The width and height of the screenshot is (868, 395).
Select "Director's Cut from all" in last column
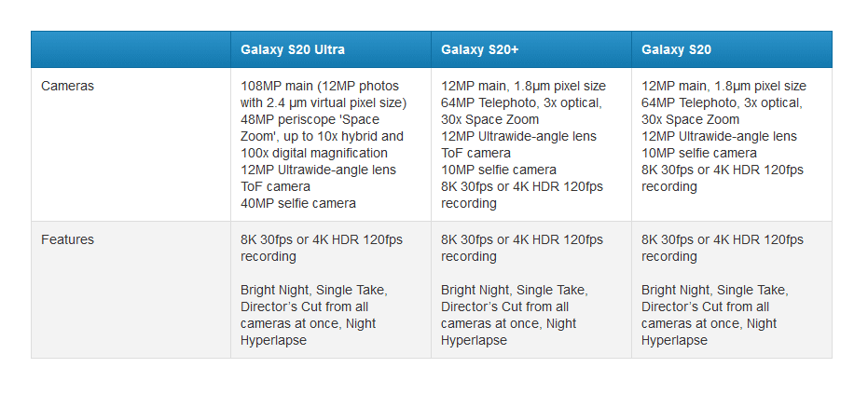tap(705, 306)
